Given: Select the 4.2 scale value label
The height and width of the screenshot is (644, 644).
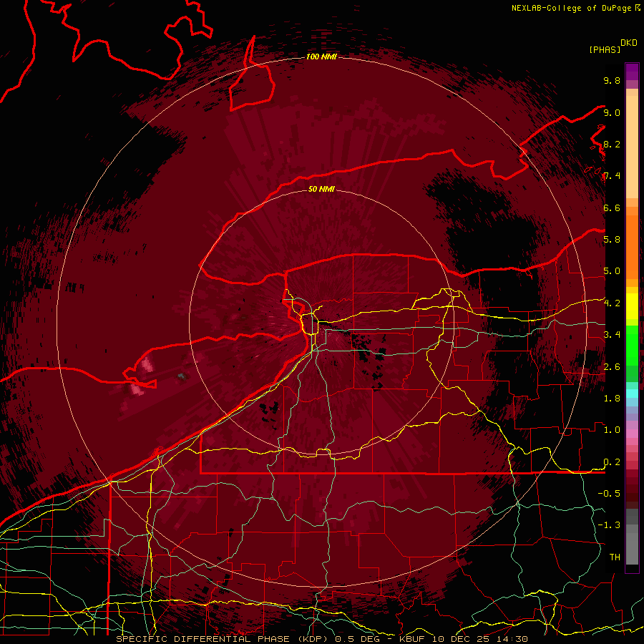Looking at the screenshot, I should click(612, 303).
